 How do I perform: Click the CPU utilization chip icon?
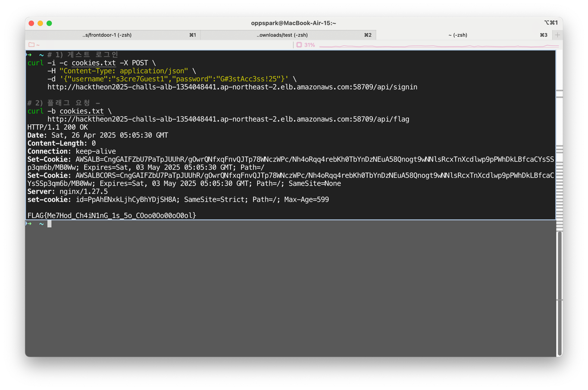pos(299,45)
